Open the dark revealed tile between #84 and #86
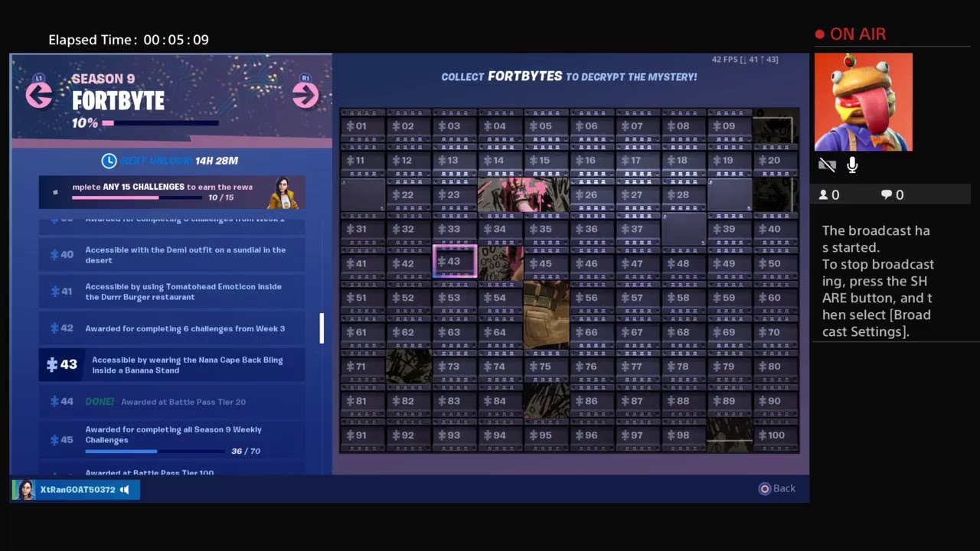 [x=547, y=401]
